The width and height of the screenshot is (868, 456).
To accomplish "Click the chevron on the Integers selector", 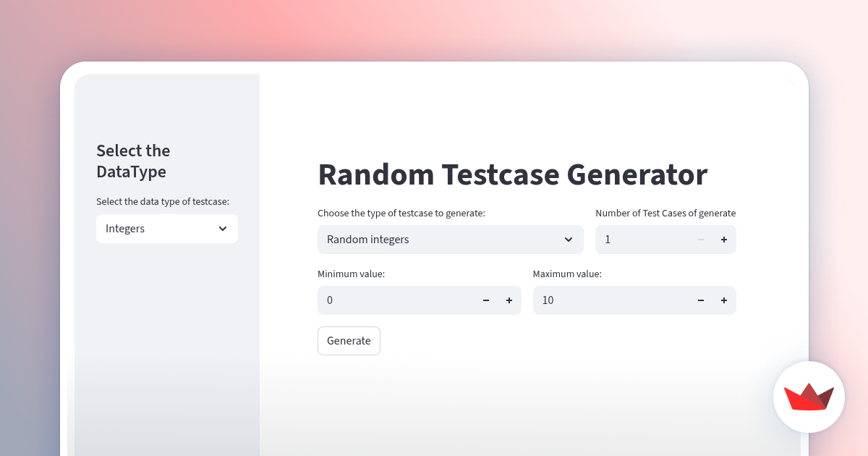I will [x=223, y=228].
